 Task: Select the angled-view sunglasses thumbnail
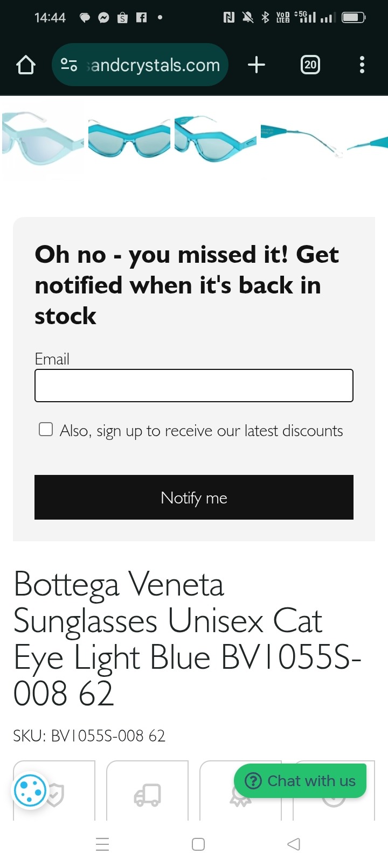pos(216,139)
